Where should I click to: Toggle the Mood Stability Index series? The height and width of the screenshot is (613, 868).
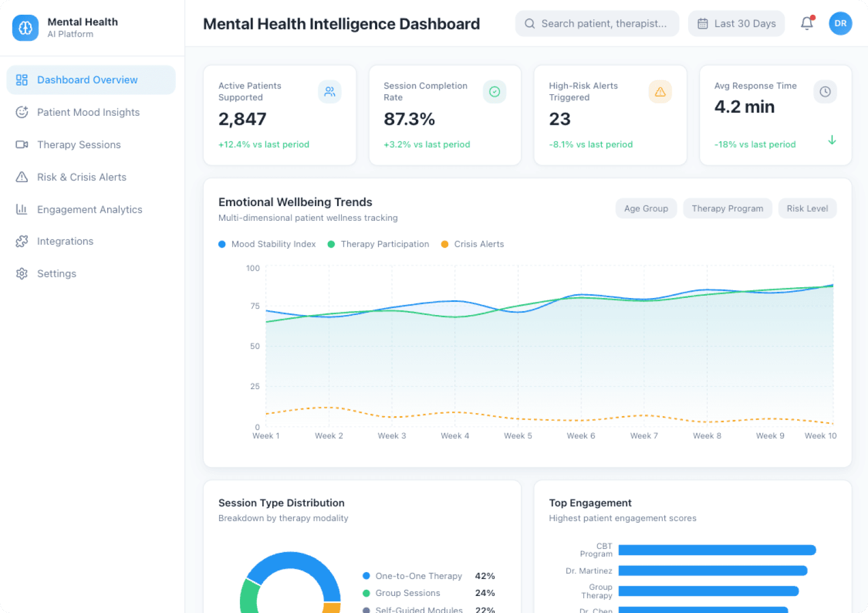point(267,244)
